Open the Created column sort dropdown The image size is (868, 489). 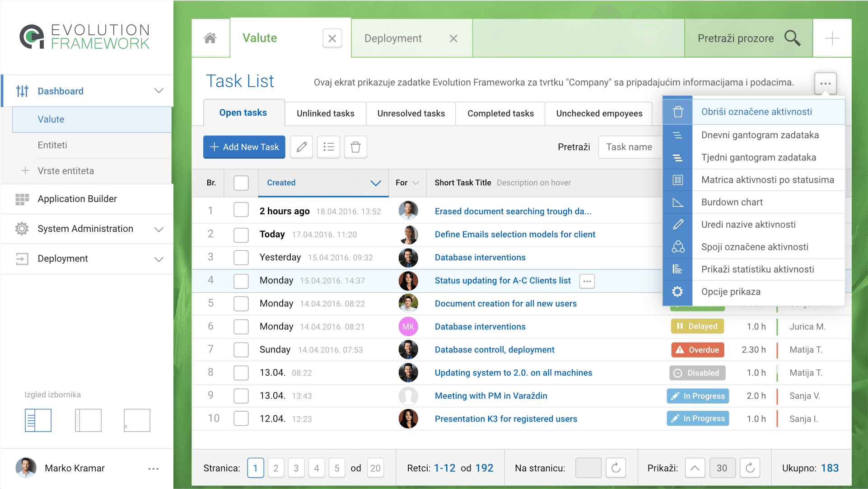[375, 183]
